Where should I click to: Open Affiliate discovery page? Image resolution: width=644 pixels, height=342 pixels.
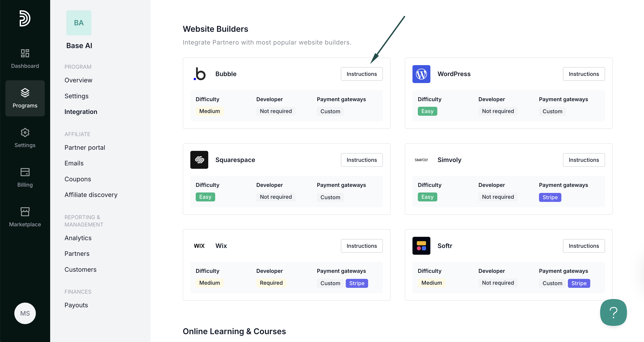[x=91, y=195]
